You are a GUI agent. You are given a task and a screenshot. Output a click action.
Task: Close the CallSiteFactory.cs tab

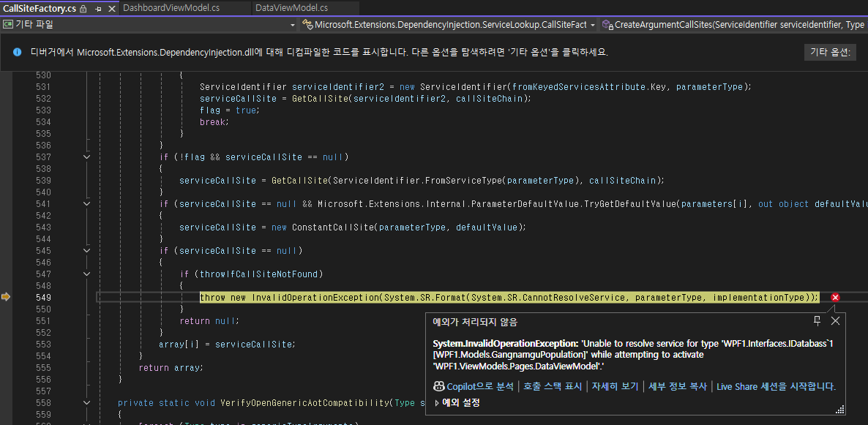pos(112,8)
